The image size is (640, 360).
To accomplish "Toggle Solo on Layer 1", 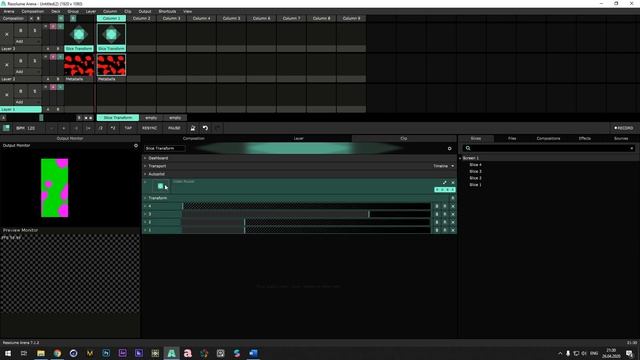I will click(x=34, y=91).
